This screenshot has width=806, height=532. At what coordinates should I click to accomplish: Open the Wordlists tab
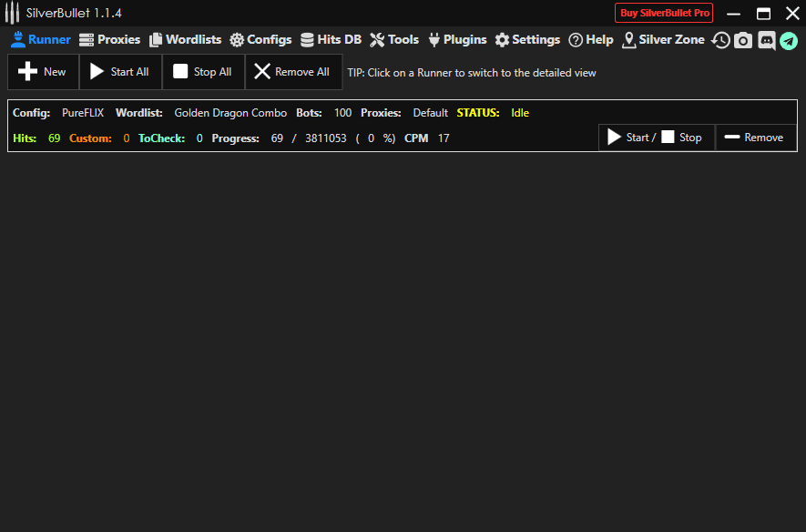pyautogui.click(x=185, y=39)
